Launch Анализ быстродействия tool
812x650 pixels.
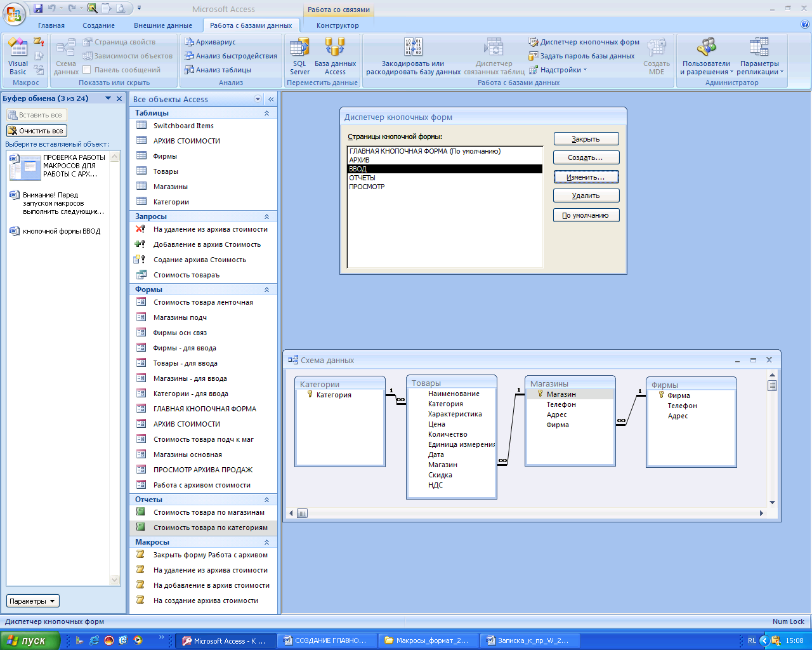click(x=231, y=56)
